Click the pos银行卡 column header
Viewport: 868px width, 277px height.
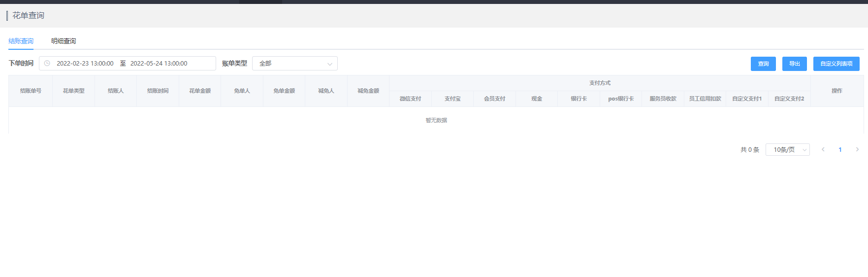click(621, 99)
